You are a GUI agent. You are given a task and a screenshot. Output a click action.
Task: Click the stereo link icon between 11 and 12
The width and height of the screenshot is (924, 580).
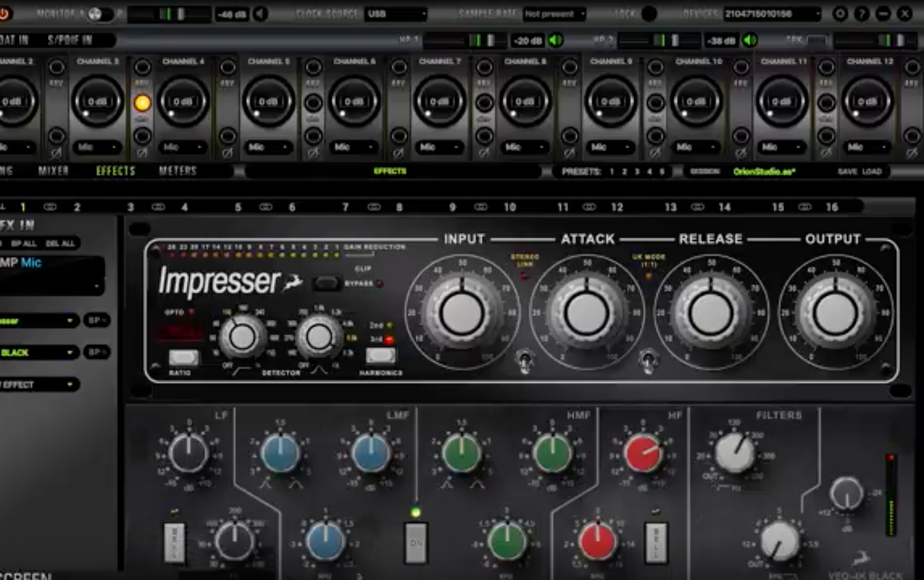[589, 207]
